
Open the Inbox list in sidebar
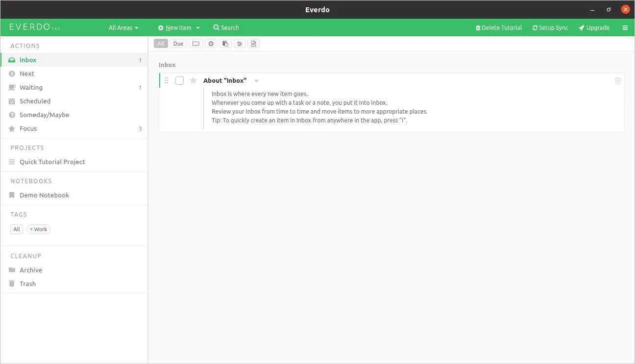73,60
